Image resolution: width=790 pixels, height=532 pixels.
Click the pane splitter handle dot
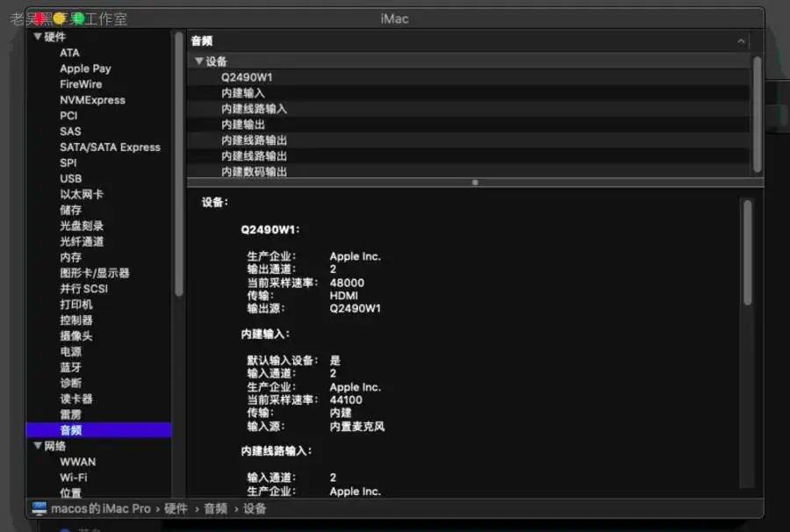[x=475, y=183]
